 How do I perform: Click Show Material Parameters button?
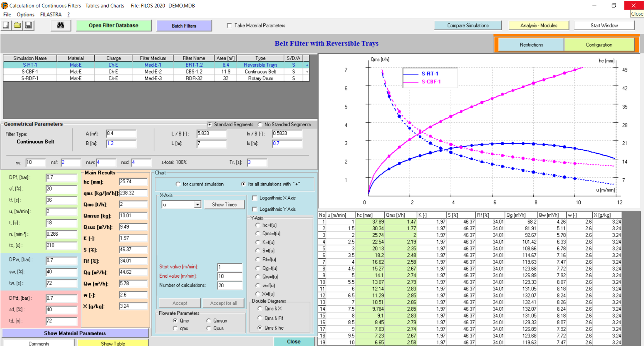75,333
